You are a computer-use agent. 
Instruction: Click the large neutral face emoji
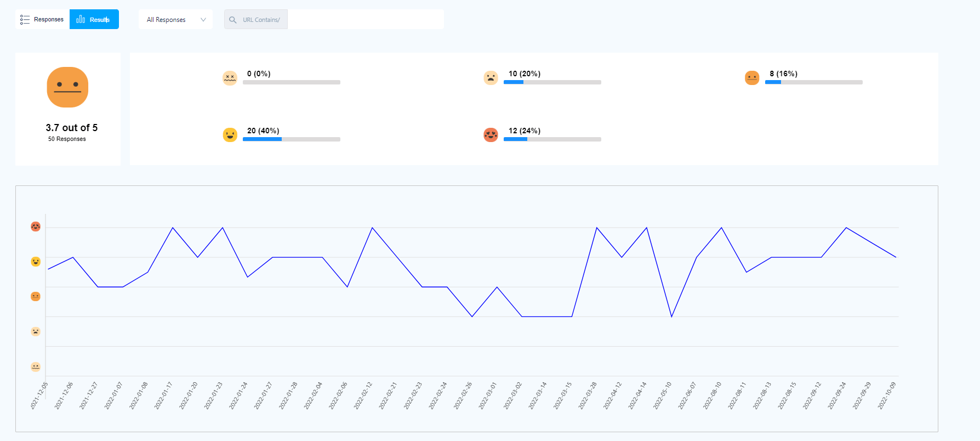point(67,87)
